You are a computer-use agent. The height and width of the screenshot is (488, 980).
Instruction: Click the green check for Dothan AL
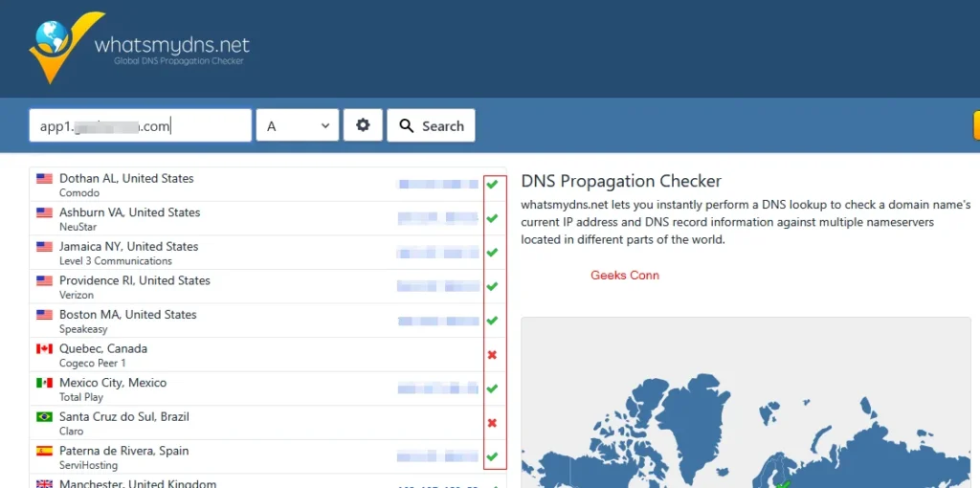[493, 185]
